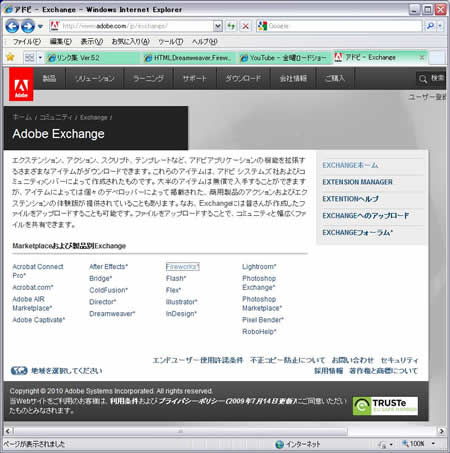Open the search provider options dropdown
The height and width of the screenshot is (453, 450).
click(x=440, y=26)
